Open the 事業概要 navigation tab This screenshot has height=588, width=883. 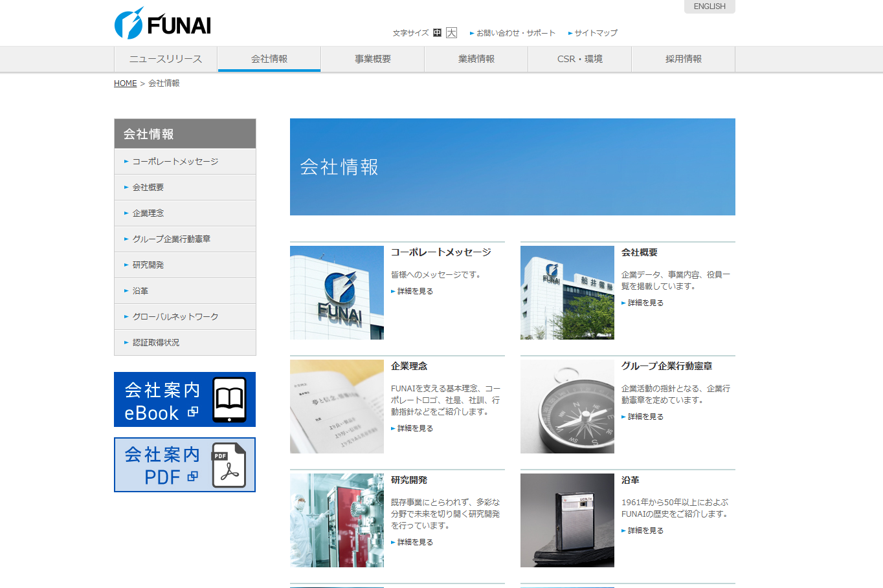[x=372, y=58]
